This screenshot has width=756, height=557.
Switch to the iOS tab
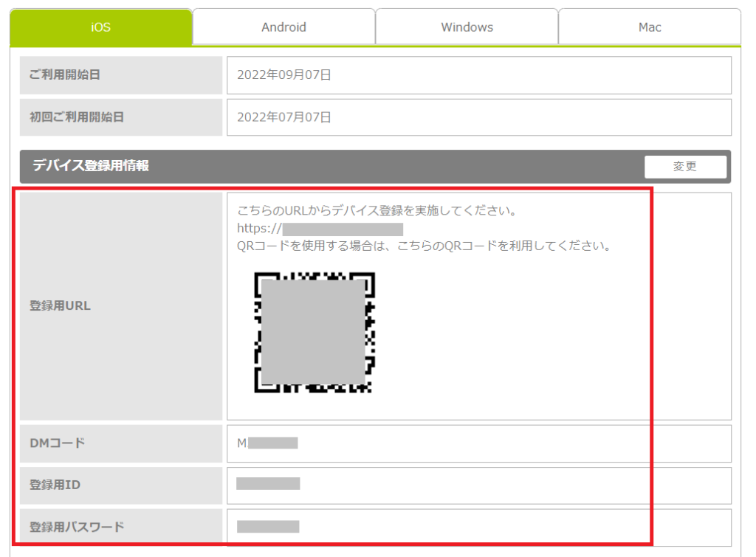100,27
